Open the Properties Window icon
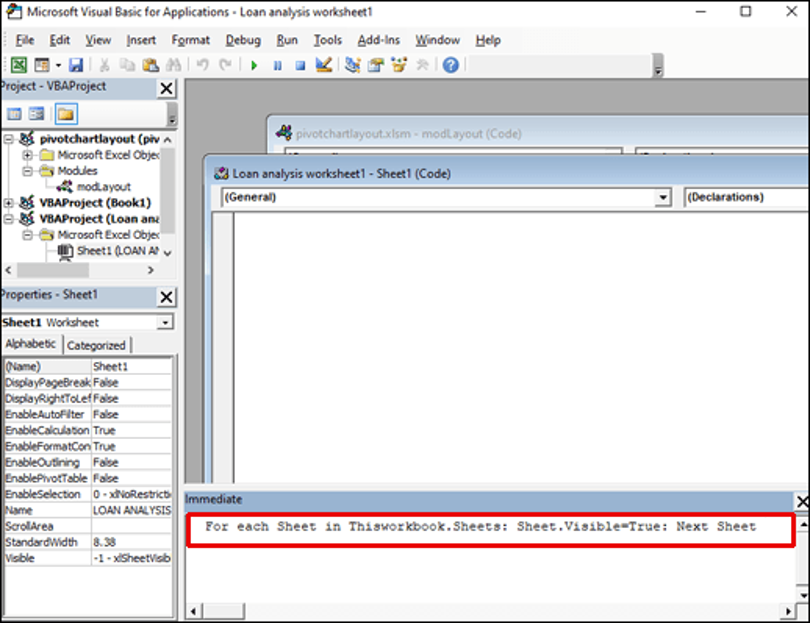The height and width of the screenshot is (623, 810). [x=376, y=65]
